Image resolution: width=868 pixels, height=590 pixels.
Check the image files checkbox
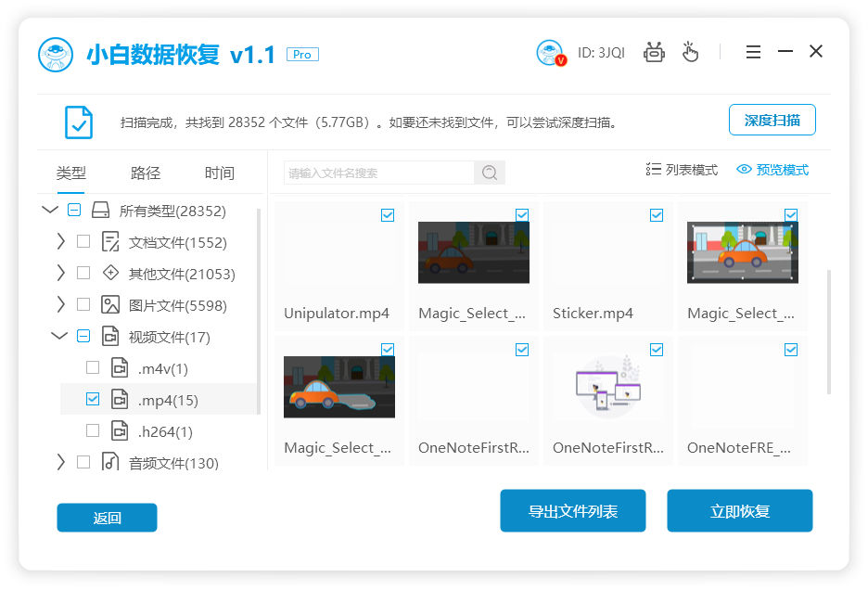click(x=83, y=304)
